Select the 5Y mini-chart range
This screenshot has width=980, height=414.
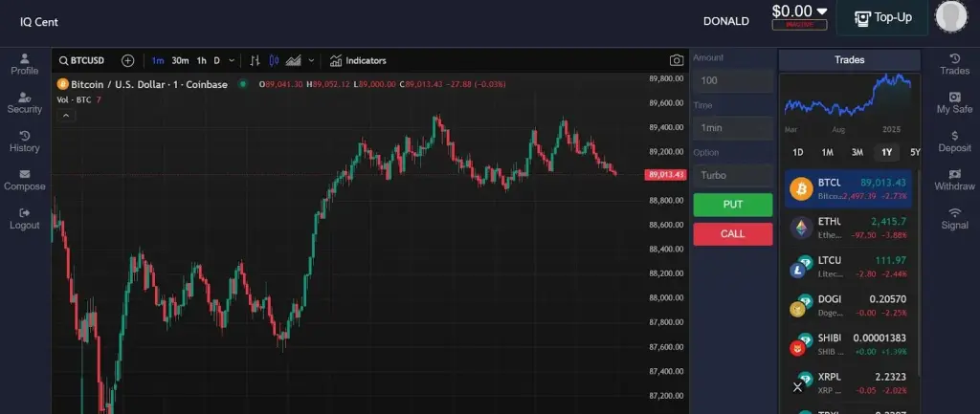click(x=915, y=152)
